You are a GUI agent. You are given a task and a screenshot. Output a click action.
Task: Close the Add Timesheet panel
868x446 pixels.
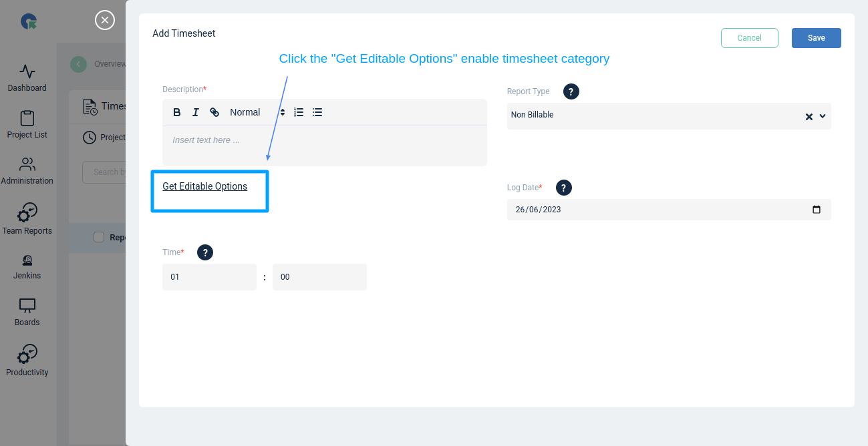(105, 20)
